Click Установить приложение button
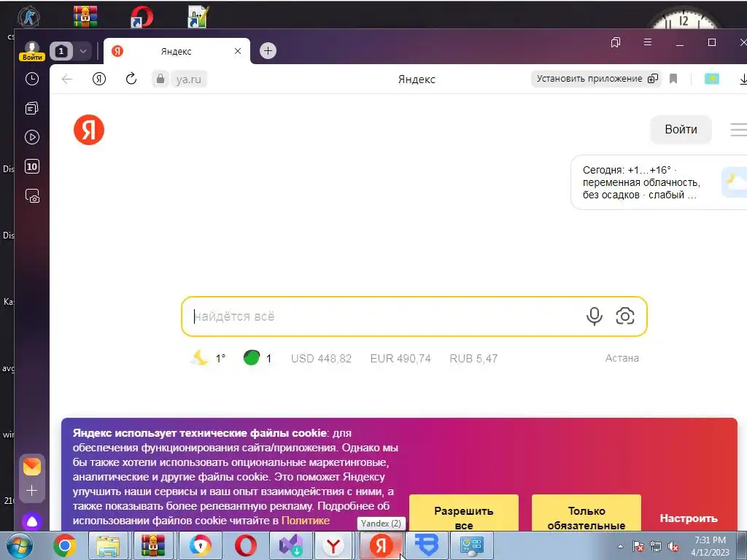747x560 pixels. click(x=595, y=79)
